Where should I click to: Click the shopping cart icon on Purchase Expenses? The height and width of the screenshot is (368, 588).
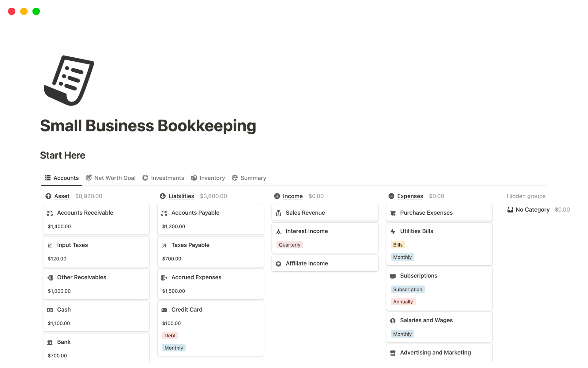393,213
